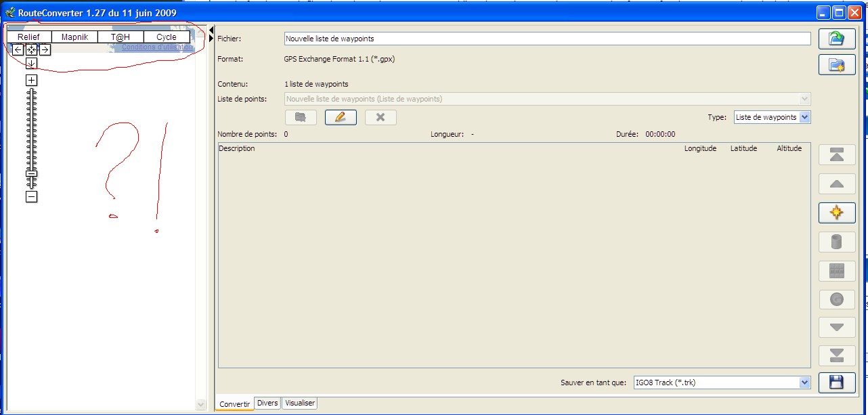868x415 pixels.
Task: Click the save floppy disk icon
Action: pos(836,383)
